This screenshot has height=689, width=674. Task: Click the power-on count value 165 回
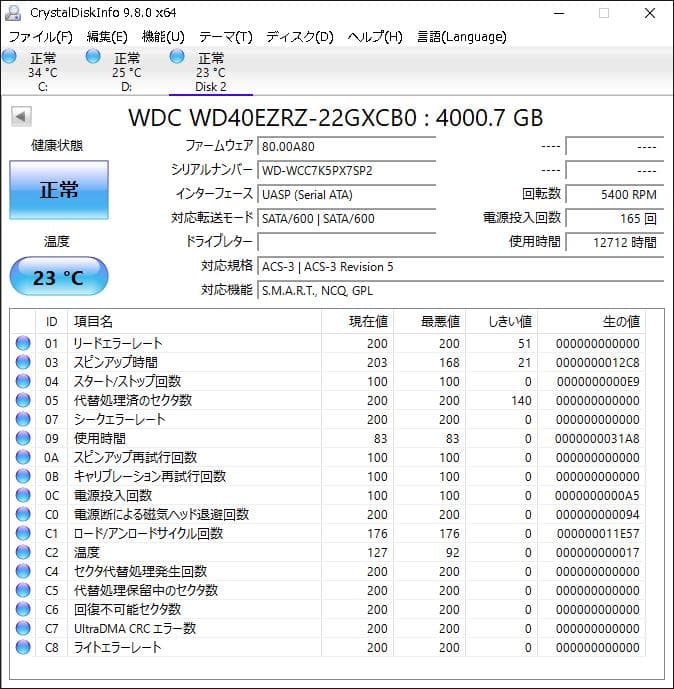[615, 218]
